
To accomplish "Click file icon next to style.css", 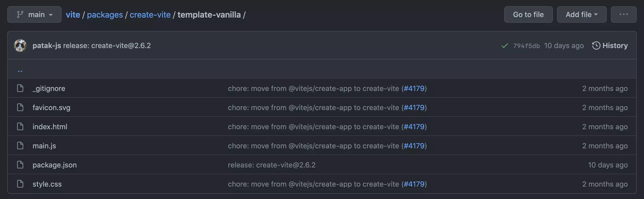I will [x=20, y=184].
